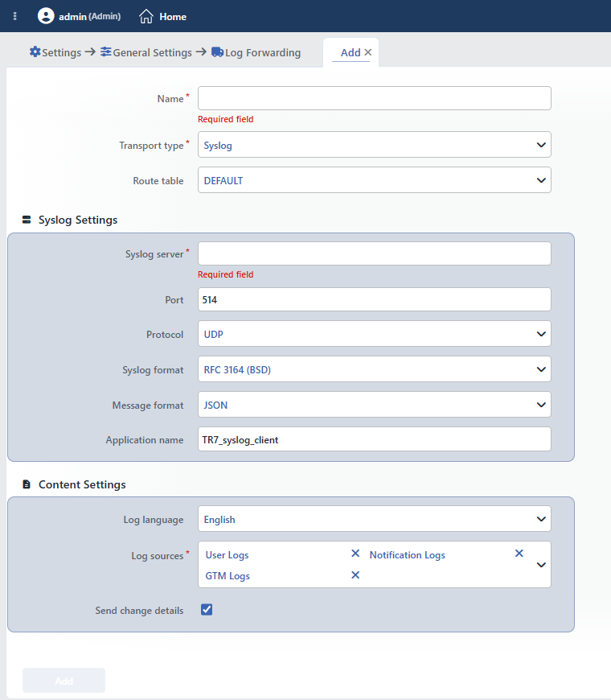Click the Log sources label

(158, 556)
